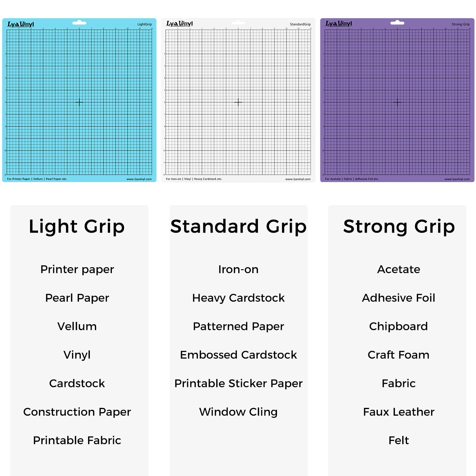Click the center crosshair on the blue mat
Image resolution: width=476 pixels, height=476 pixels.
point(79,102)
